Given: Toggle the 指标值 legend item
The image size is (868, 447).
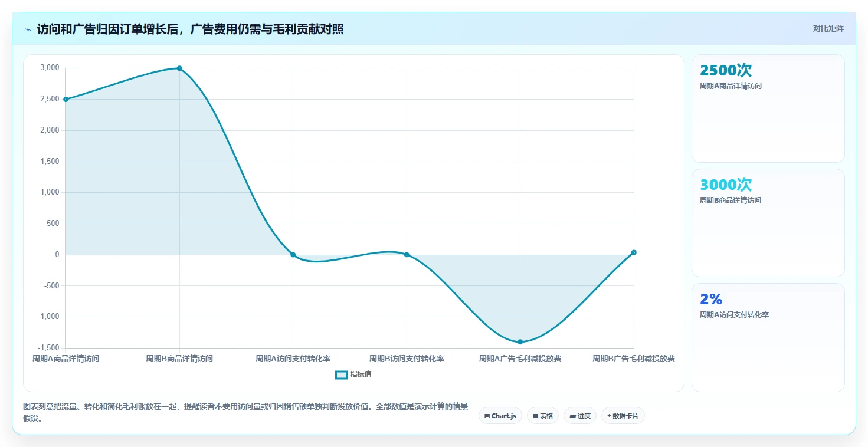Looking at the screenshot, I should coord(353,374).
